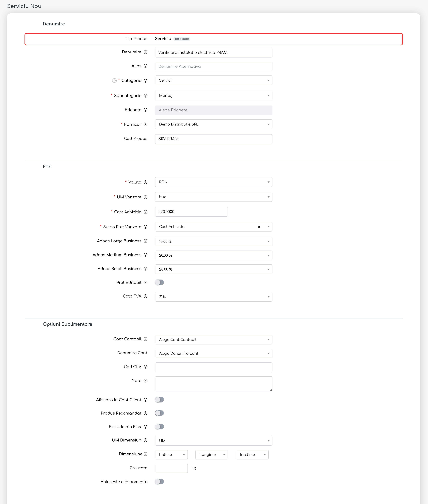
Task: Enable Afiseaza in Cont Client switch
Action: pos(159,399)
